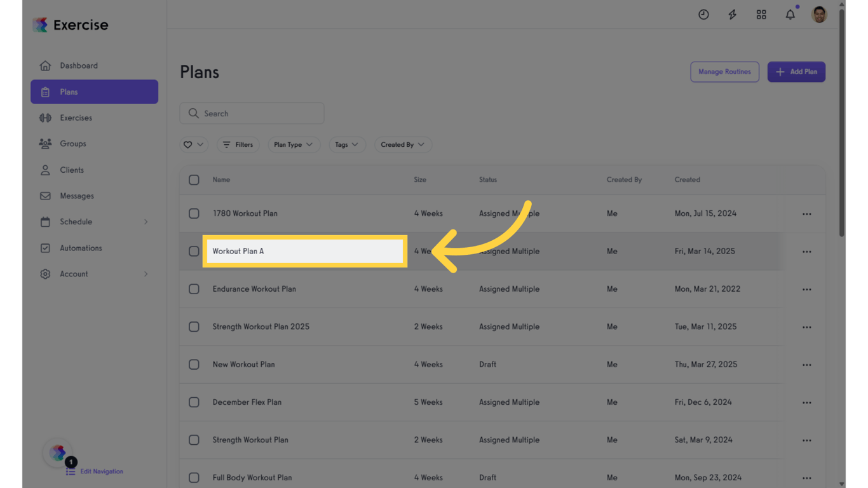Click the lightning bolt quick actions icon

click(732, 15)
